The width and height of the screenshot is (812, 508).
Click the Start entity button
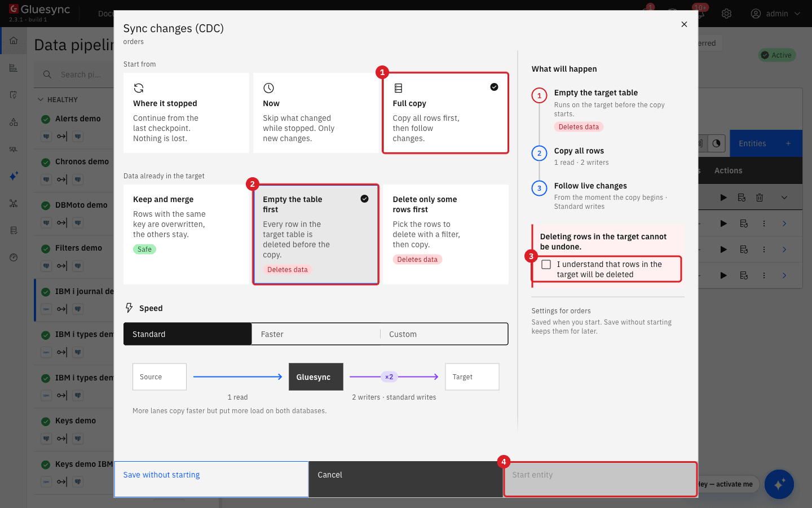(x=601, y=479)
